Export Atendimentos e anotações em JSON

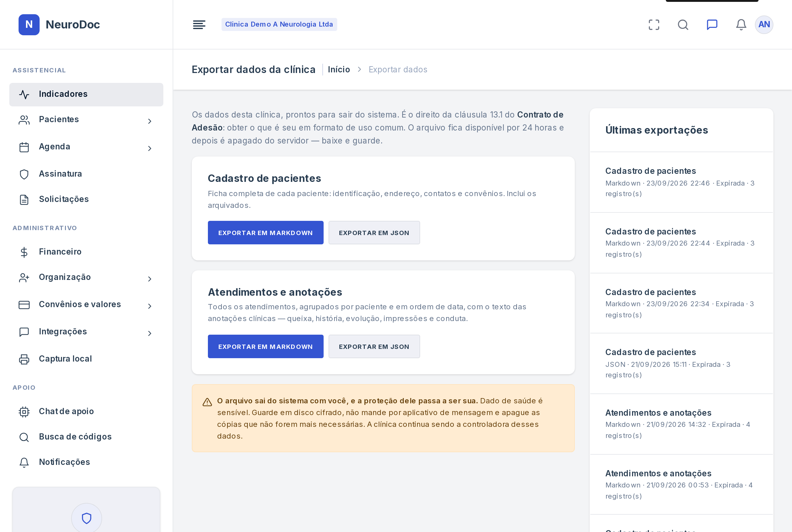tap(374, 346)
